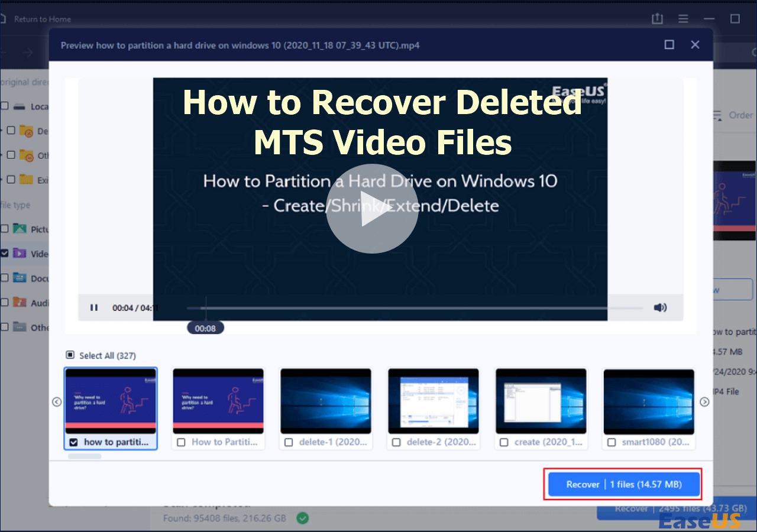Toggle the Documents file type checkbox
The image size is (757, 532).
coord(5,278)
